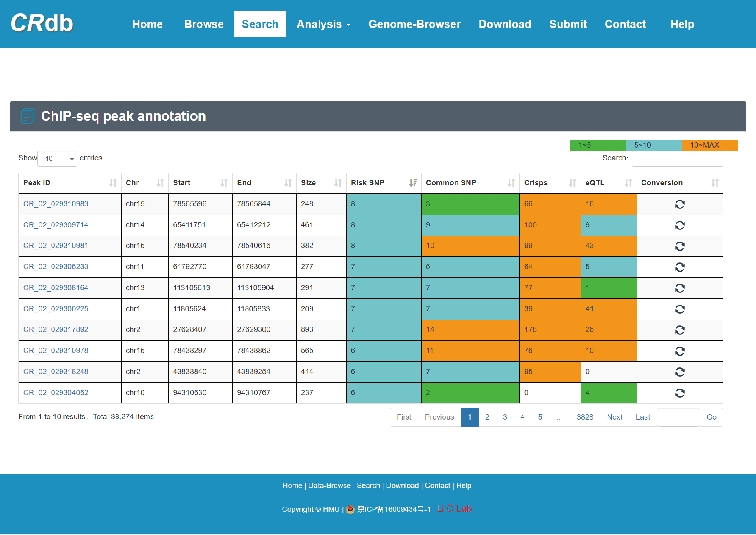Open footer Download link
Viewport: 756px width, 535px height.
click(x=402, y=486)
